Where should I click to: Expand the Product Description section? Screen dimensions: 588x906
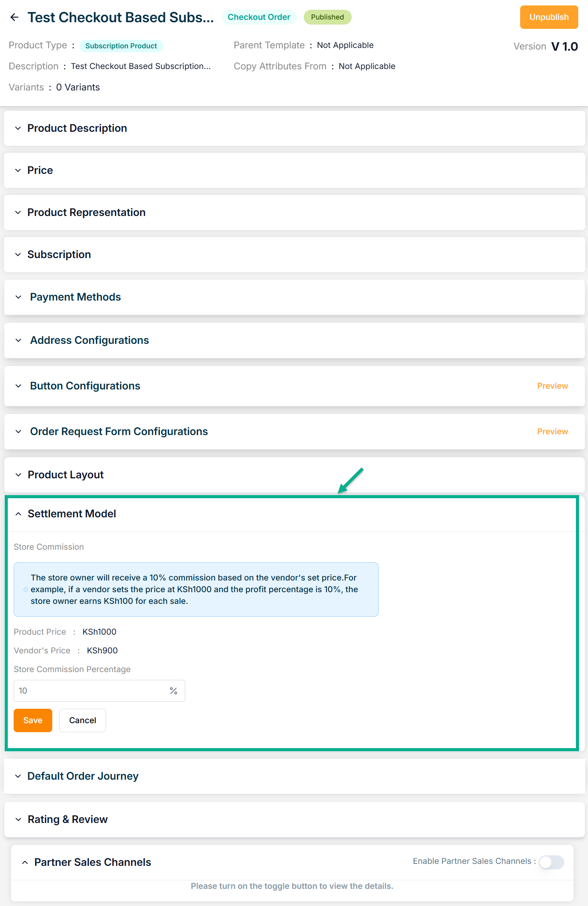(18, 128)
